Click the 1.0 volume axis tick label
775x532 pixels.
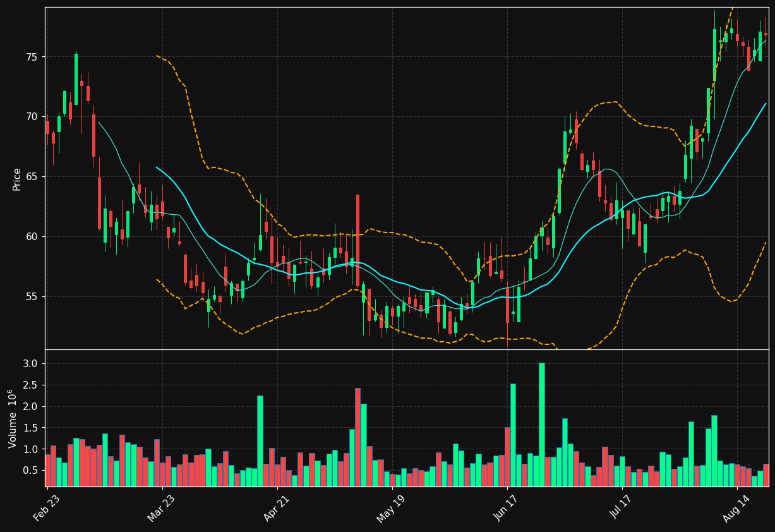(x=31, y=450)
